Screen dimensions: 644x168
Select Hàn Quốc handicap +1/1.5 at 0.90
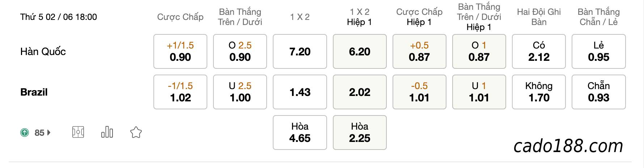180,51
